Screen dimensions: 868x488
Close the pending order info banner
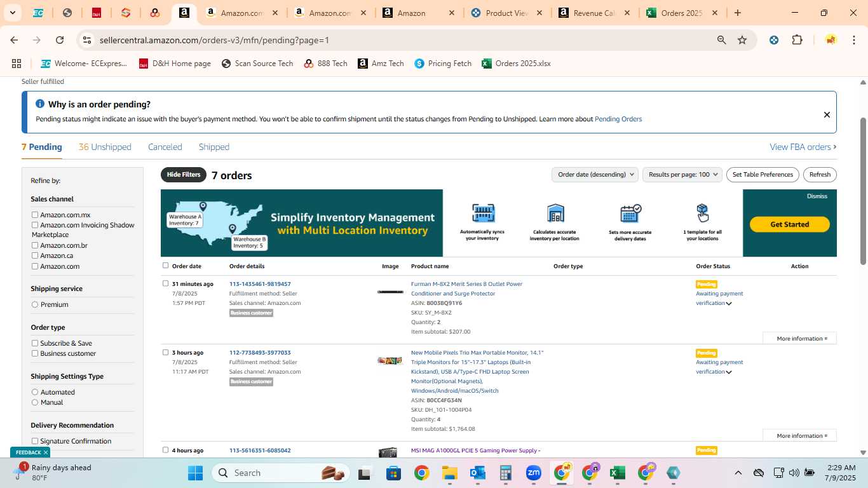(x=827, y=115)
